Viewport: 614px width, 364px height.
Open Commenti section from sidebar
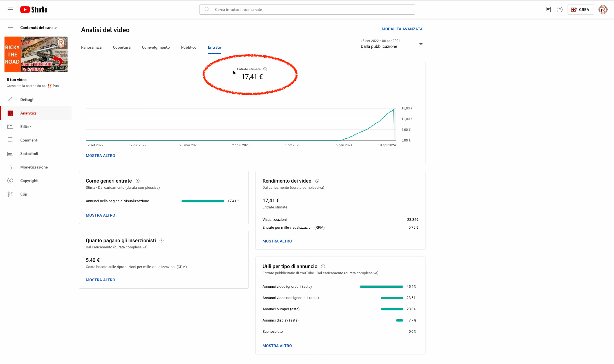pos(29,140)
